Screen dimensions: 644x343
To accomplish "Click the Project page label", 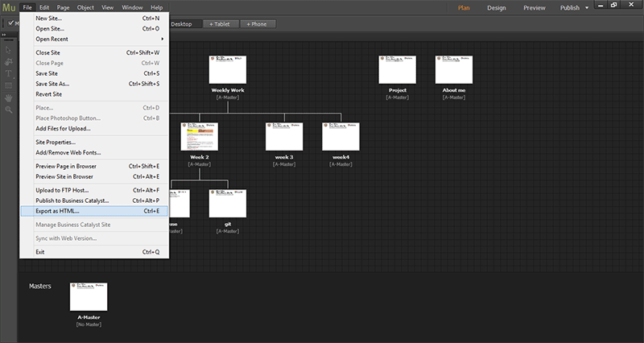I will coord(397,90).
